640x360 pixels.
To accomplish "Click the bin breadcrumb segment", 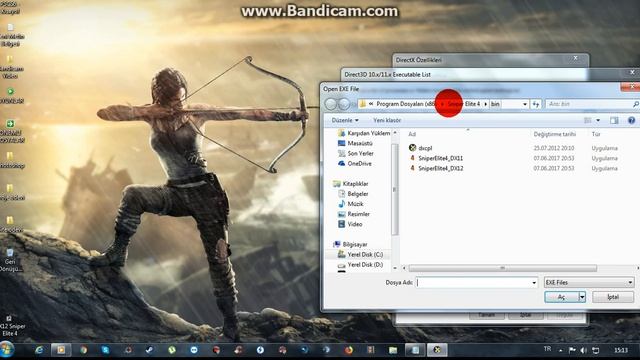I will (495, 104).
